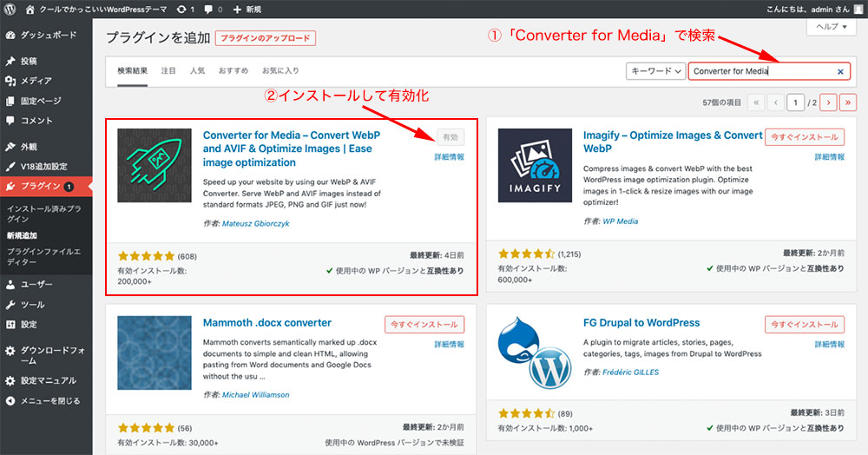Viewport: 868px width, 455px height.
Task: Click Imagify plugin thumbnail
Action: tap(535, 166)
